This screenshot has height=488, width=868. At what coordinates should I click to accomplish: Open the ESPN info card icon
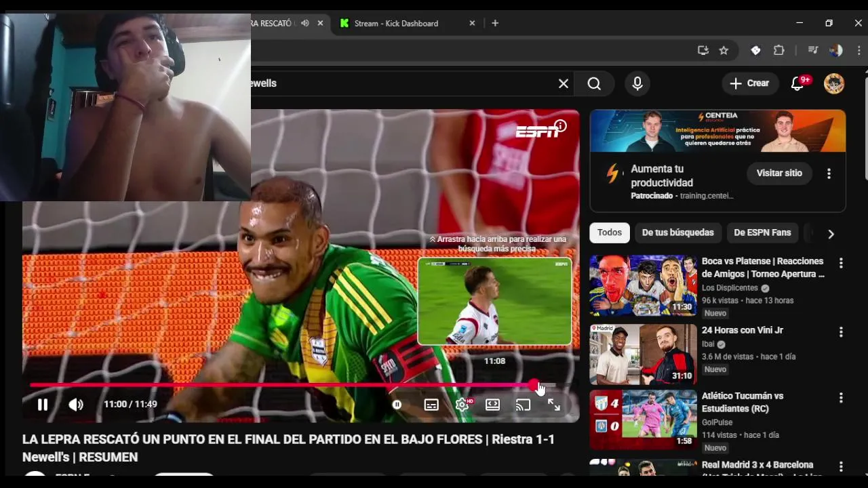561,125
